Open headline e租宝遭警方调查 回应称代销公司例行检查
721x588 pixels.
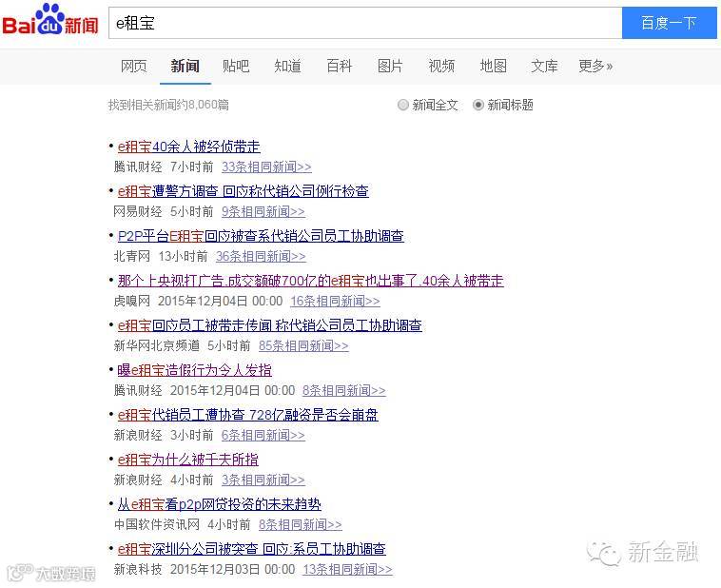(244, 191)
